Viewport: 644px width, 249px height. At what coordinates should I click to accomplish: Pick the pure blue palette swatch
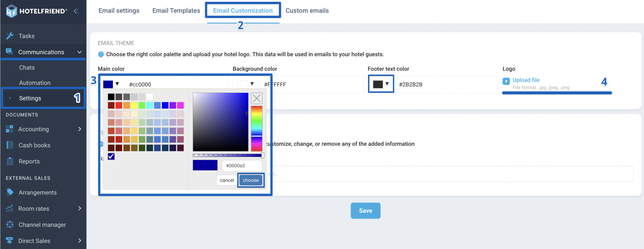click(165, 105)
